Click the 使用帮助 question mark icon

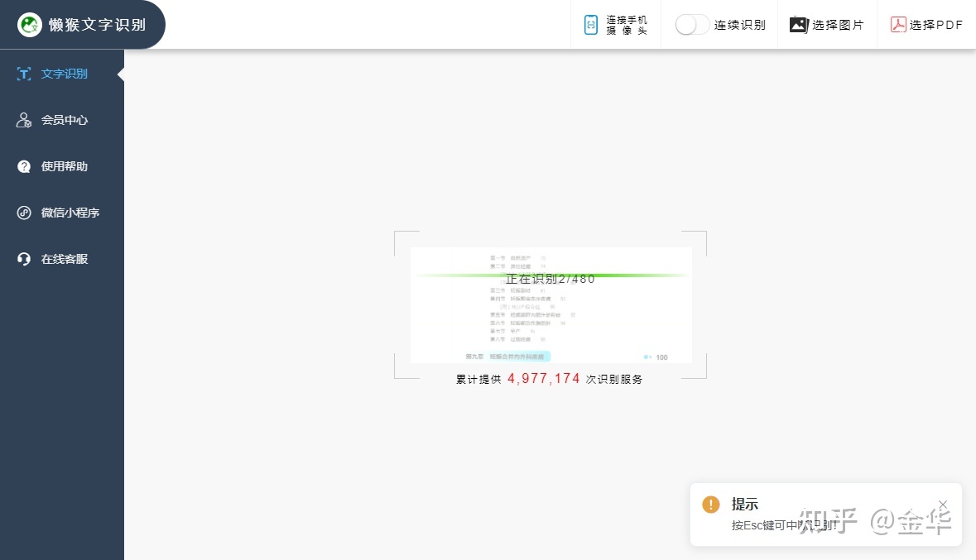pyautogui.click(x=24, y=167)
